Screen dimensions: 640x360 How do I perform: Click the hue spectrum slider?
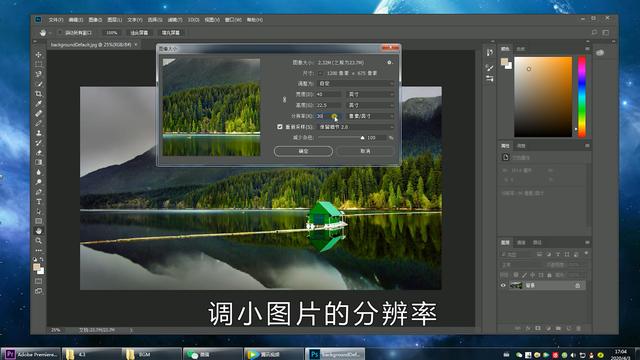[582, 97]
